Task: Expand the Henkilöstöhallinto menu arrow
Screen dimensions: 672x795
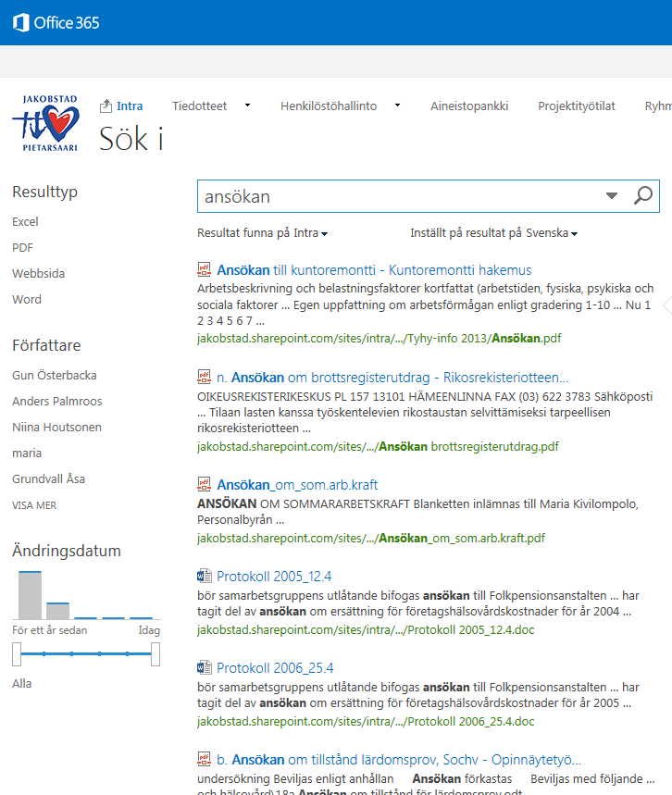Action: coord(398,106)
